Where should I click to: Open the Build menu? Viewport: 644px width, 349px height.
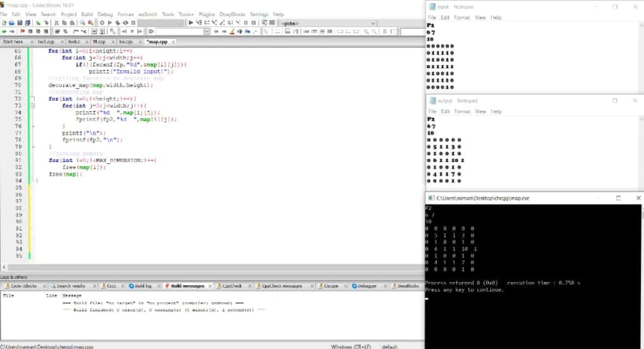(86, 15)
